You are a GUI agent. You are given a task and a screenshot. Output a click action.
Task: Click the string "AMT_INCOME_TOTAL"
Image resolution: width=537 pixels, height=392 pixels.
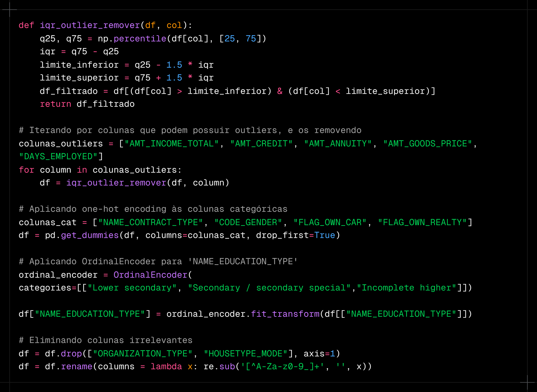point(171,143)
